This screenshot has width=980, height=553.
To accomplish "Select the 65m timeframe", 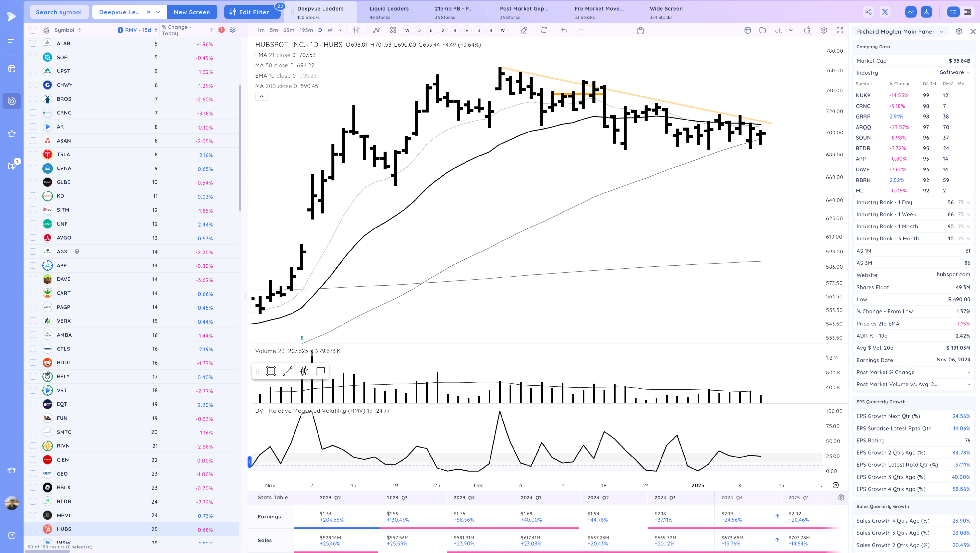I will point(288,30).
